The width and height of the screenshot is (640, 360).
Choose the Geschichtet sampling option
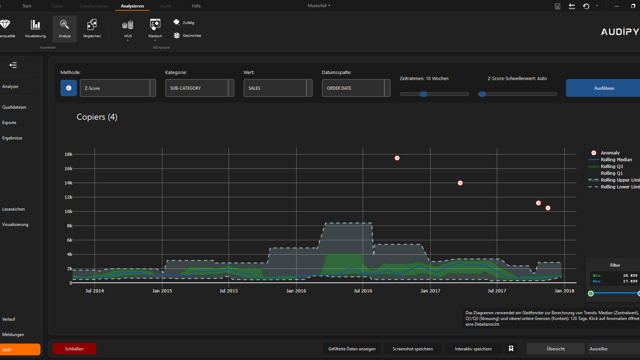187,36
